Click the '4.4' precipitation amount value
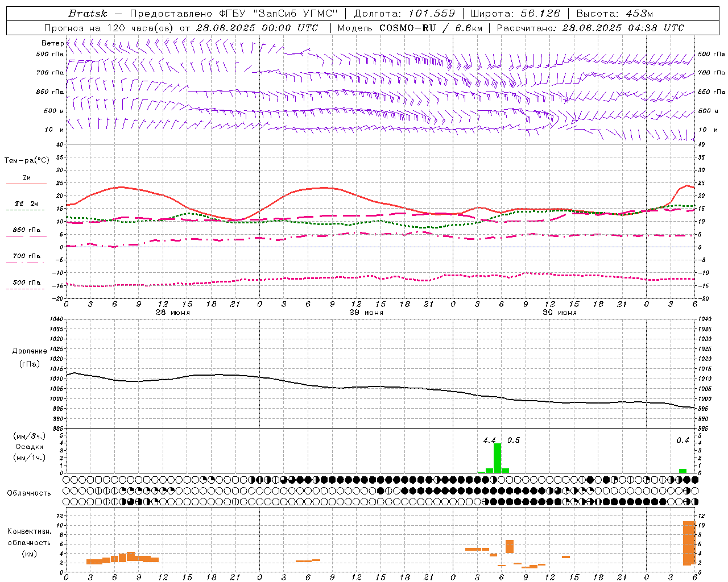 tap(490, 440)
